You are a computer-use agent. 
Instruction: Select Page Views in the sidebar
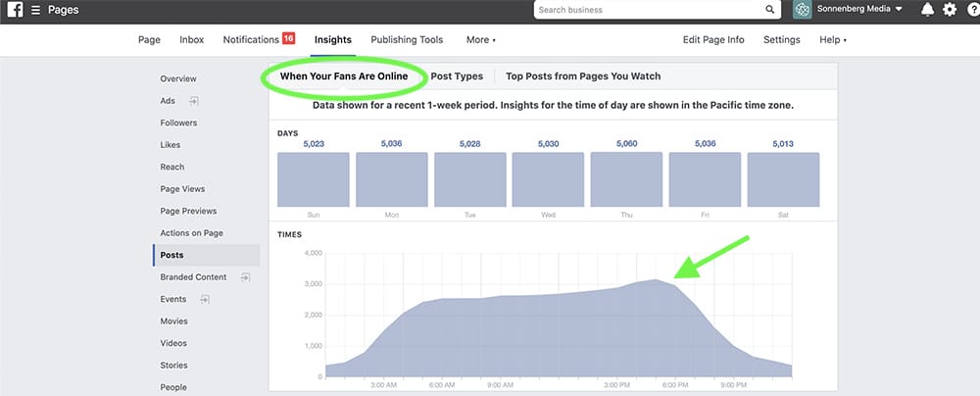pos(182,189)
